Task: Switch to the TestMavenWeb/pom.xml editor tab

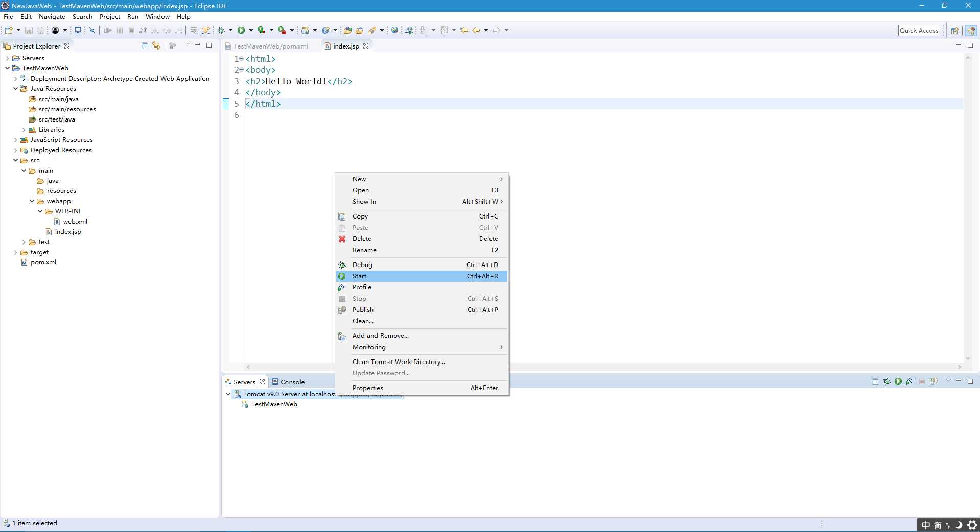Action: (270, 46)
